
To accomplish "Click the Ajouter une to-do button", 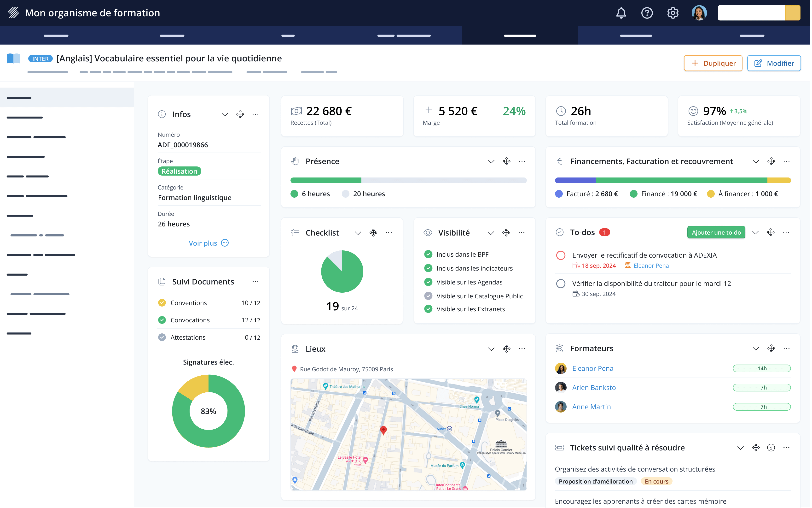I will click(x=716, y=232).
